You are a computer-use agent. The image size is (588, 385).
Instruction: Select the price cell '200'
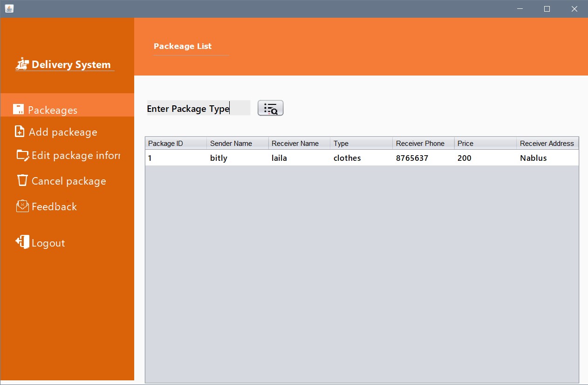[485, 158]
